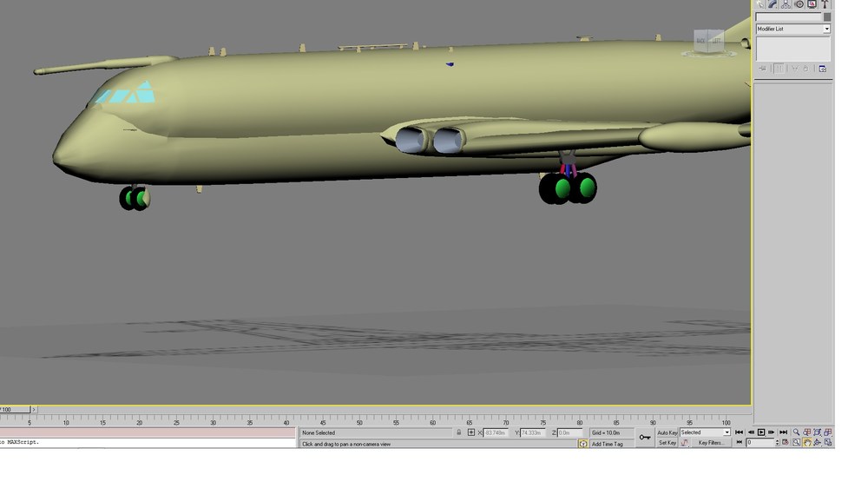
Task: Click the pink MAXScript macro recorder bar
Action: coord(148,432)
